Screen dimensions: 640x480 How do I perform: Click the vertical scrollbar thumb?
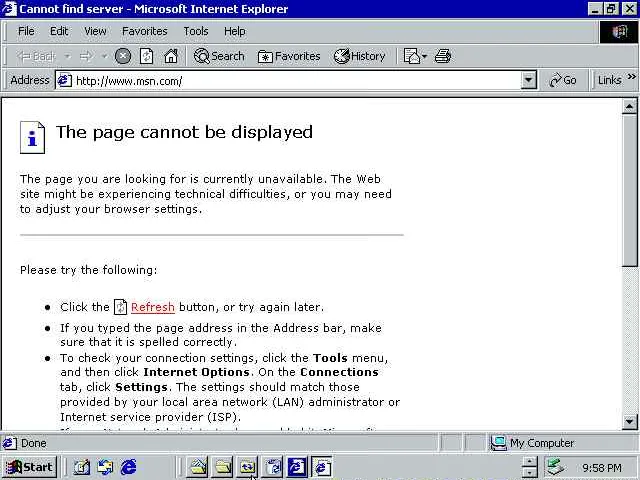[x=629, y=191]
